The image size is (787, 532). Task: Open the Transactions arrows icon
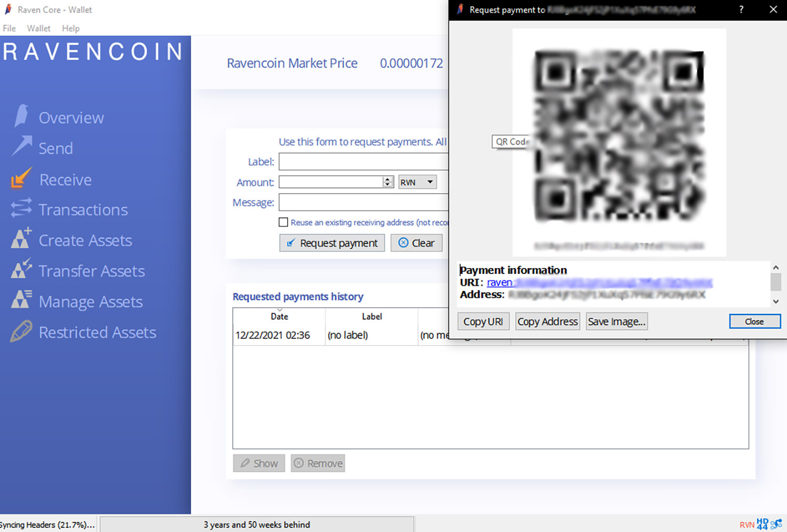pos(22,208)
